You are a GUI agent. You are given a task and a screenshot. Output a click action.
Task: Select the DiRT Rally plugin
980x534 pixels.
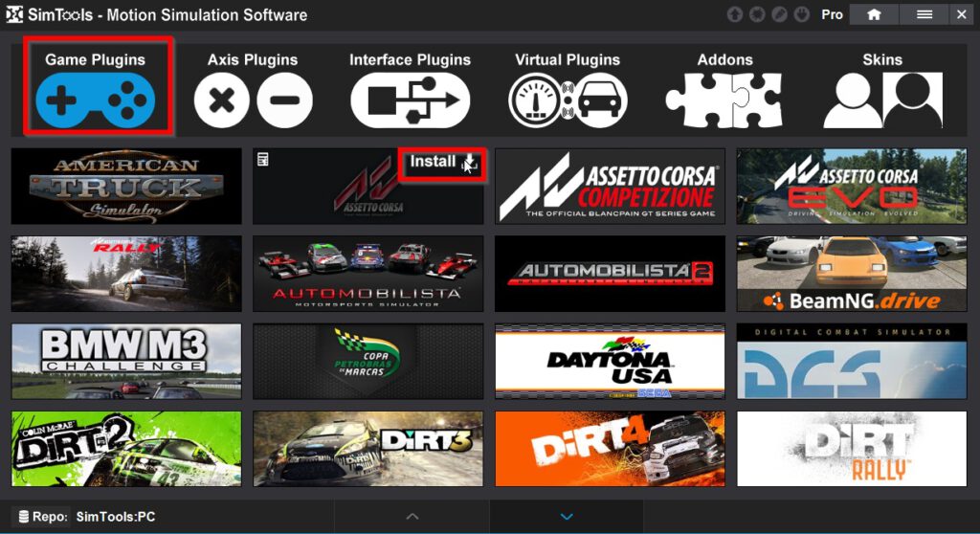pyautogui.click(x=852, y=449)
